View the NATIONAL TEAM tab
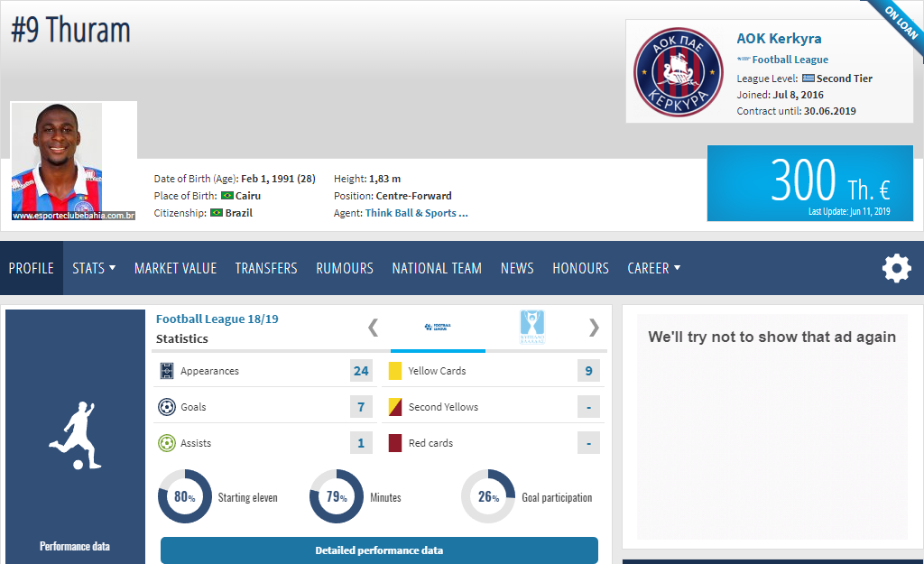This screenshot has height=564, width=924. [437, 268]
